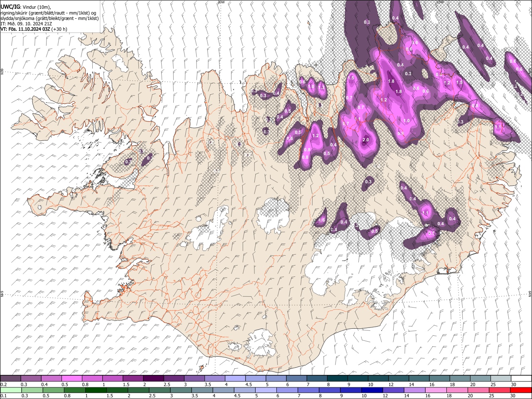This screenshot has width=532, height=399.
Task: Click the IT: Mið. 09. 10. 2024 21Z line
Action: [26, 24]
